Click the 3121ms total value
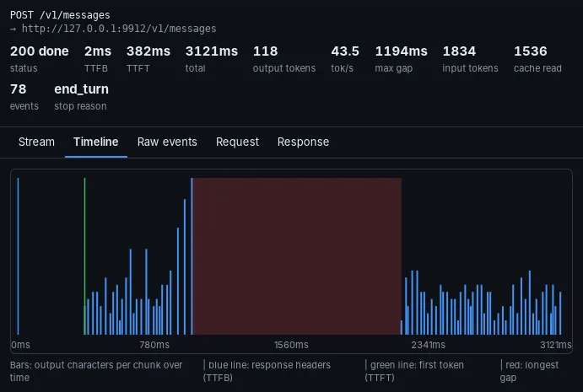 point(212,51)
